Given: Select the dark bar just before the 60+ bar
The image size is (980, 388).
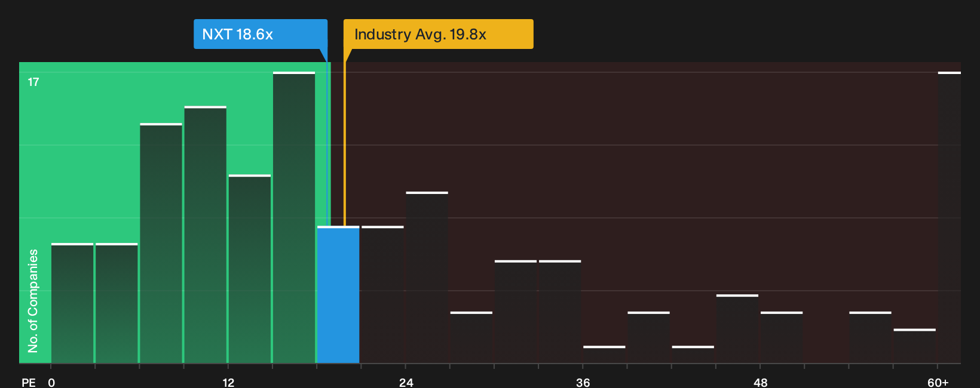Looking at the screenshot, I should 915,346.
